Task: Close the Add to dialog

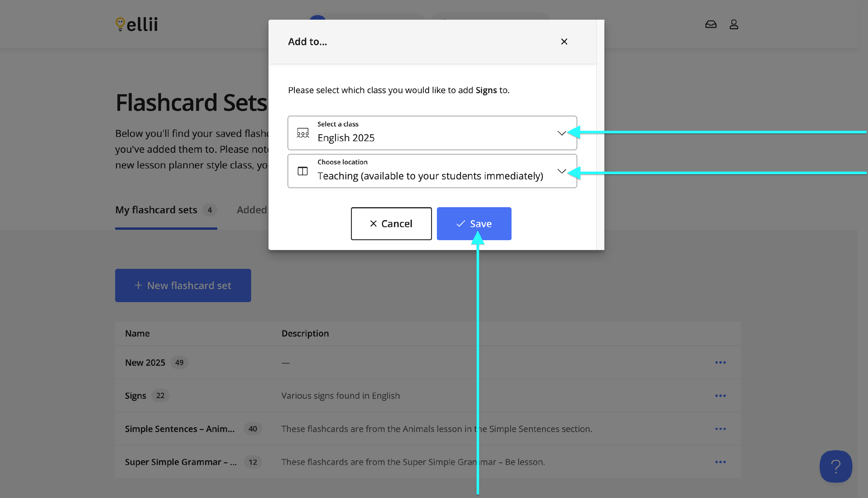Action: (564, 42)
